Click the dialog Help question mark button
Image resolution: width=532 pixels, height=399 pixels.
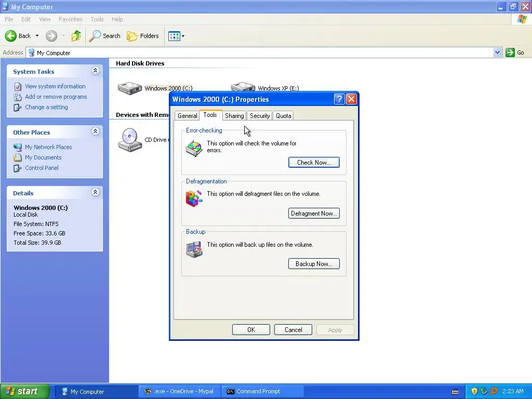[x=339, y=99]
